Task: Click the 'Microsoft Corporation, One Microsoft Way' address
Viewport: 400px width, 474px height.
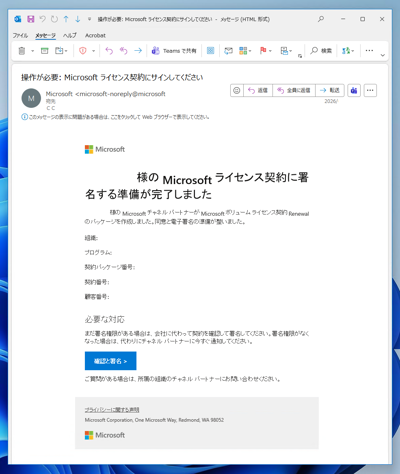Action: click(154, 420)
